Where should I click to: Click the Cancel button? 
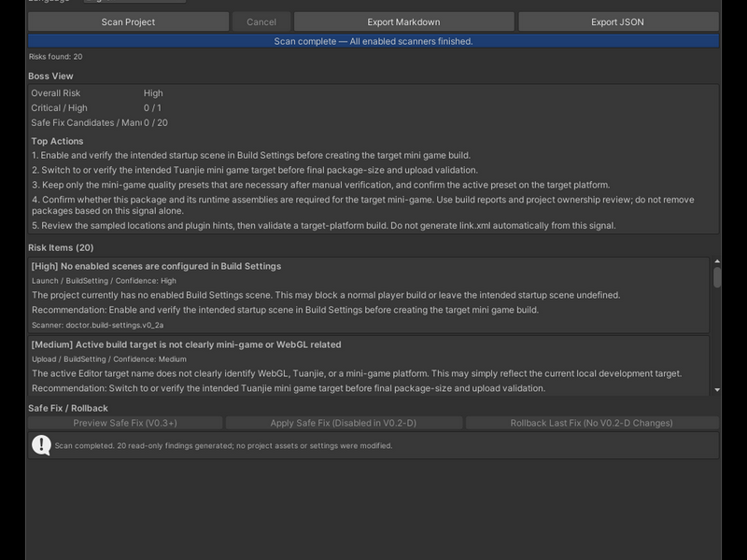pos(261,21)
